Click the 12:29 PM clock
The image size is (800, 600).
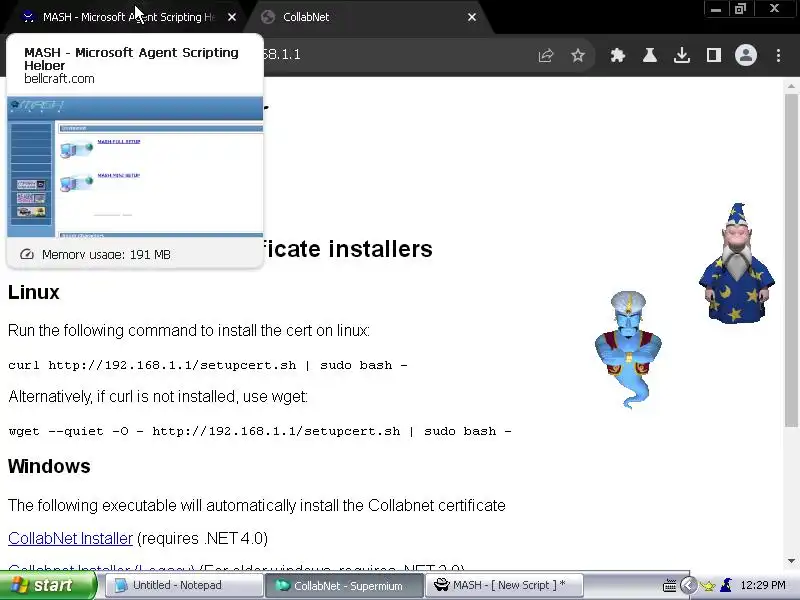point(763,585)
